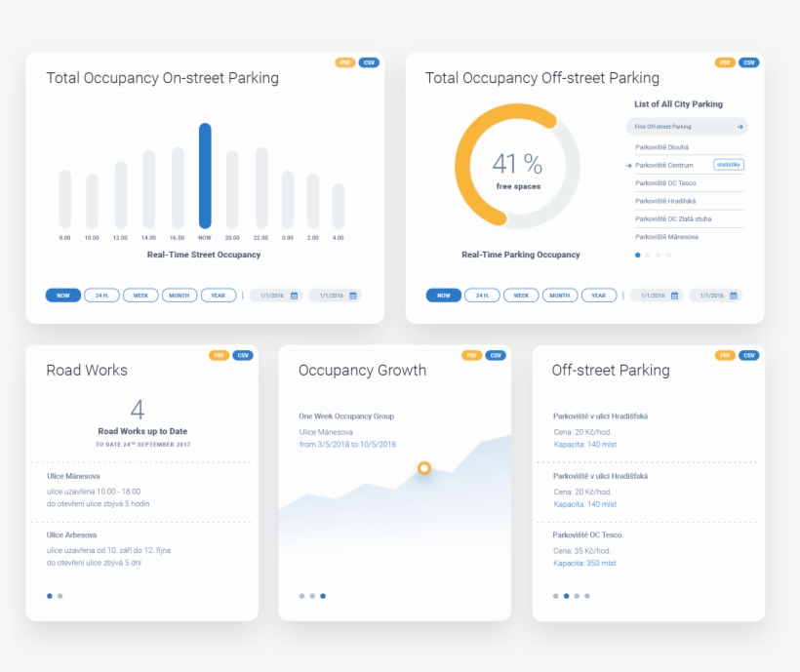Click PDF badge on Occupancy Growth card
Viewport: 800px width, 672px height.
tap(471, 355)
